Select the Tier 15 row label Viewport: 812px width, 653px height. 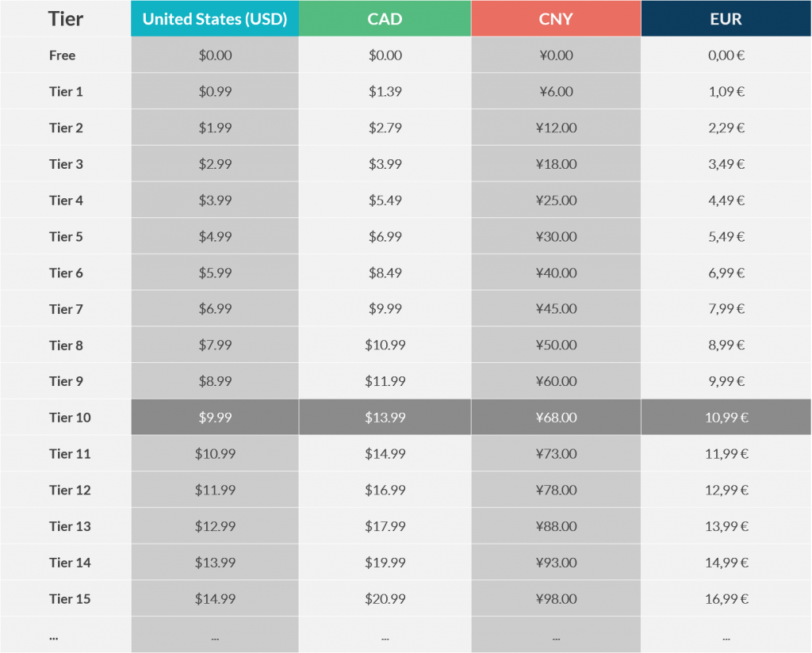click(x=70, y=598)
